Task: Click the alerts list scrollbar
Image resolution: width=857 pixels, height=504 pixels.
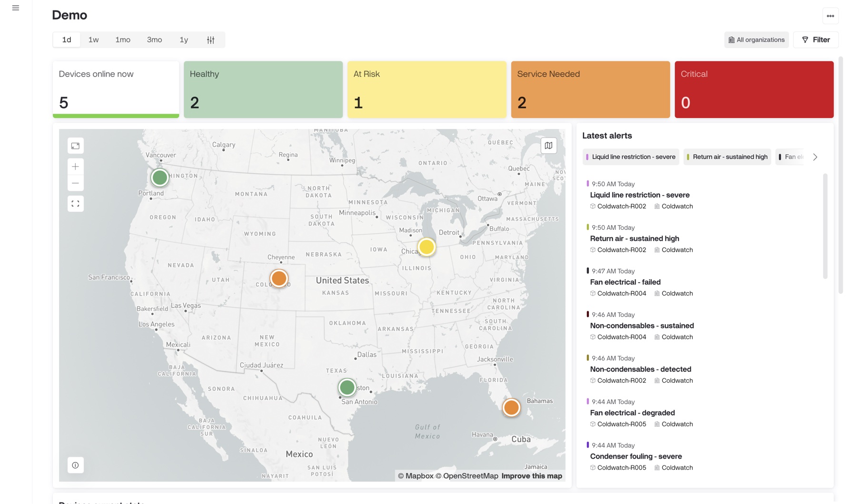Action: tap(825, 226)
